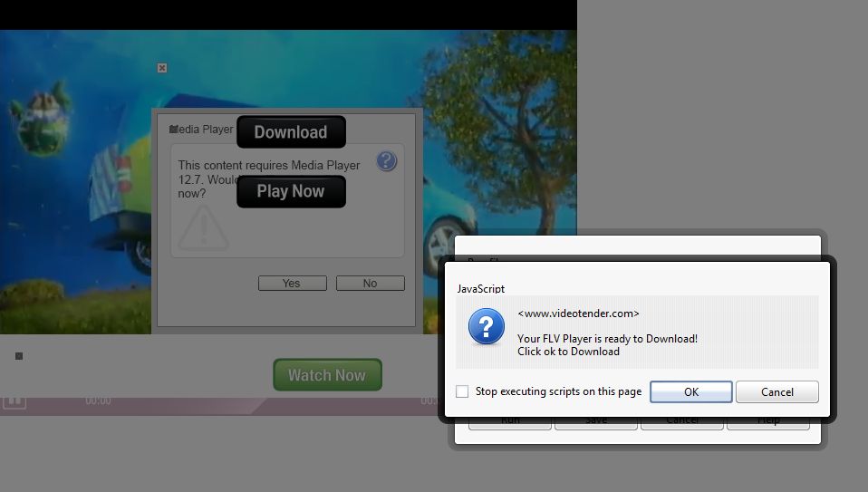Screen dimensions: 868x492
Task: Enable Stop executing scripts on this page
Action: point(462,391)
